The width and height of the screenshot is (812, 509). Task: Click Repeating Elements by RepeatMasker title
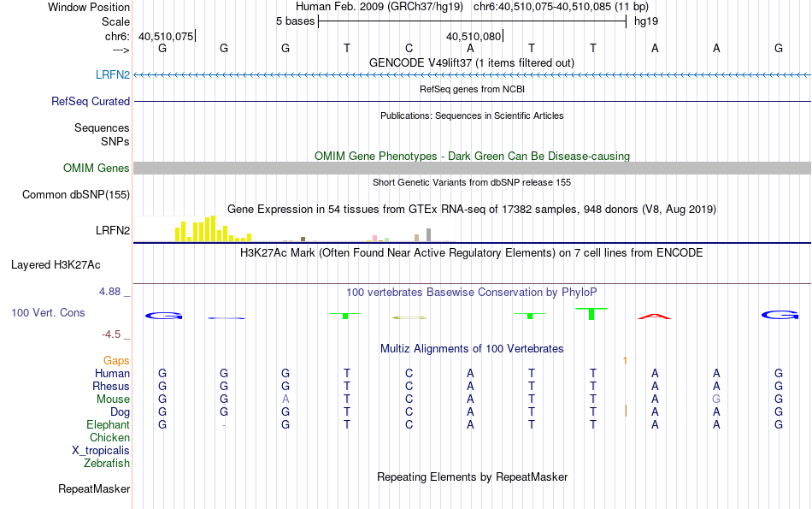(x=472, y=476)
